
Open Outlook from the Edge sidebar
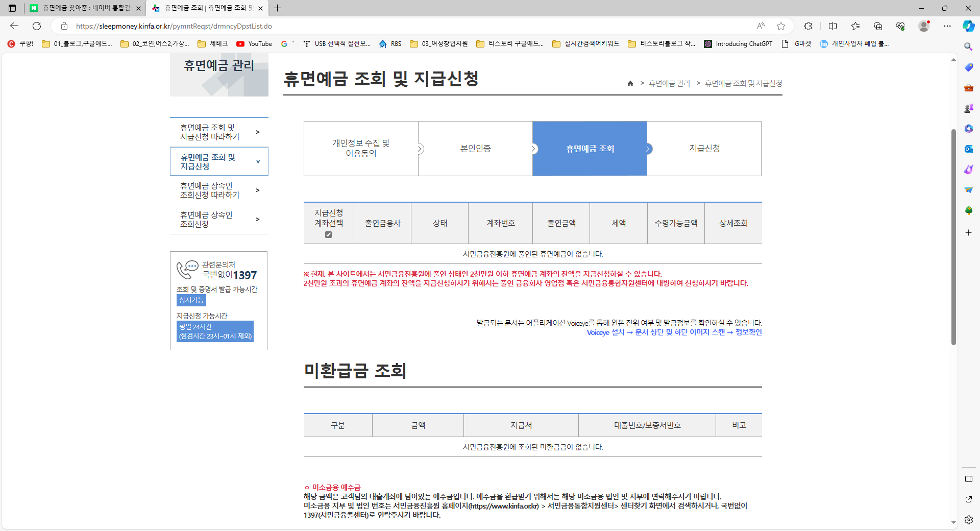coord(968,149)
